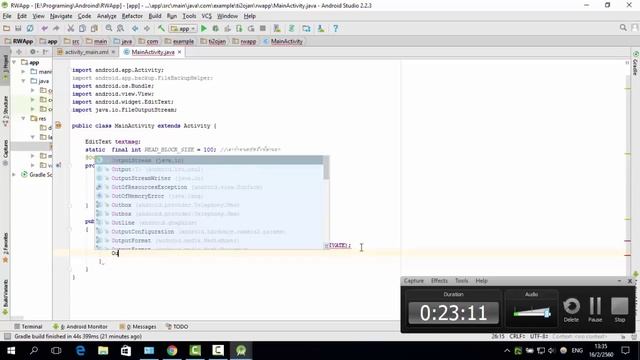
Task: Click the recorder Delete button
Action: (571, 310)
